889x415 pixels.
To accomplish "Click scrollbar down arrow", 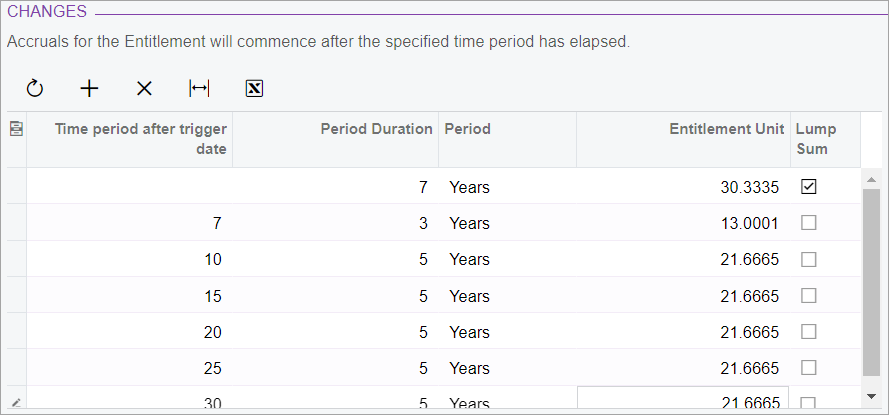I will click(x=871, y=396).
